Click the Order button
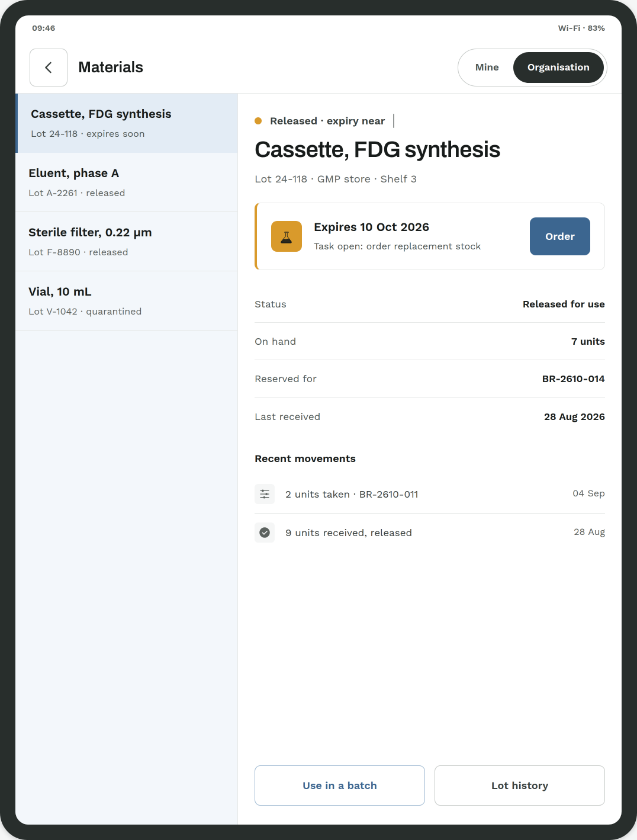Image resolution: width=637 pixels, height=840 pixels. [x=560, y=236]
